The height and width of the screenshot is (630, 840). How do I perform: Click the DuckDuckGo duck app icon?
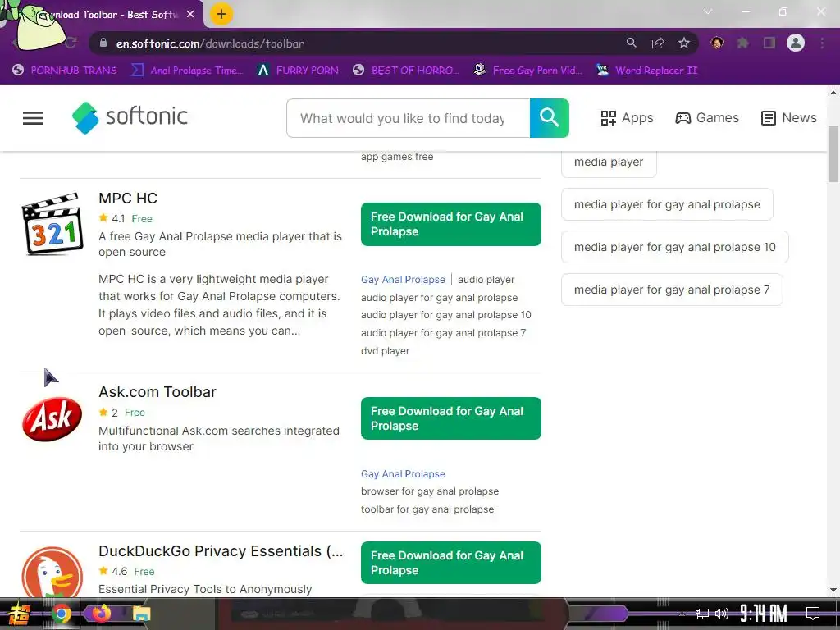click(x=52, y=572)
